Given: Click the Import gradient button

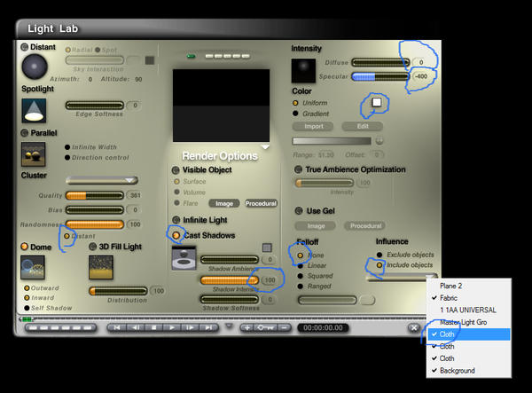Looking at the screenshot, I should pyautogui.click(x=313, y=126).
